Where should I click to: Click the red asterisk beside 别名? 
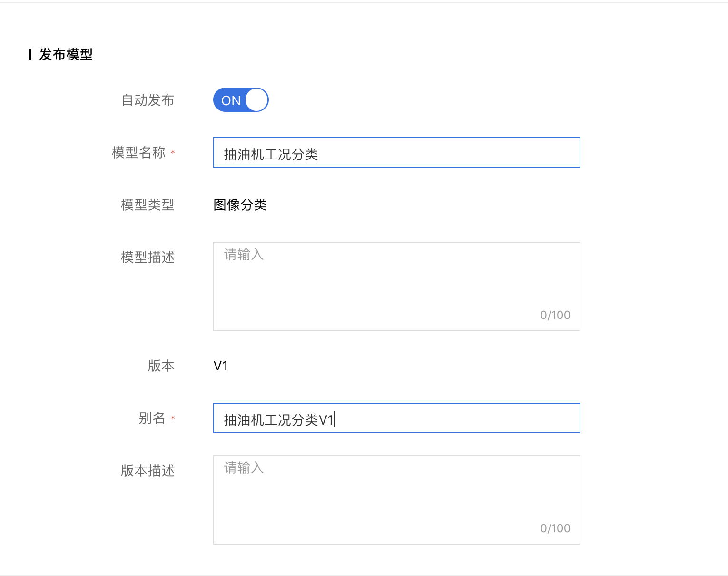coord(173,418)
